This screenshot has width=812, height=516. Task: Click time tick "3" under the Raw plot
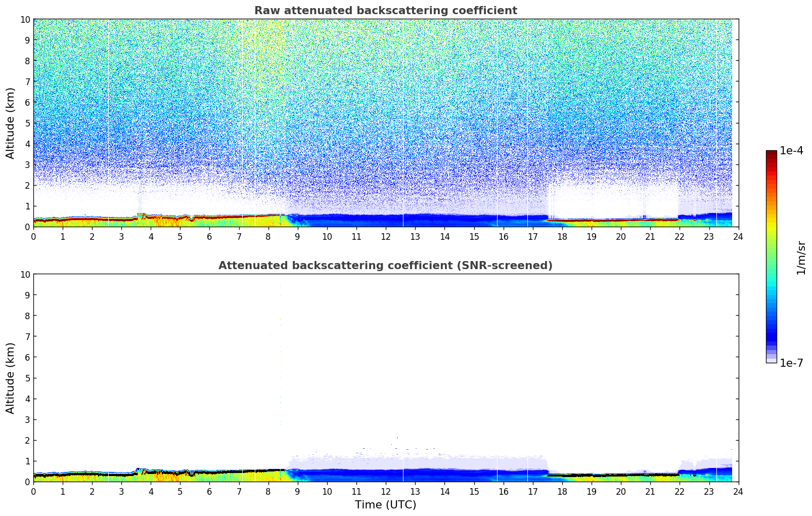click(x=122, y=237)
